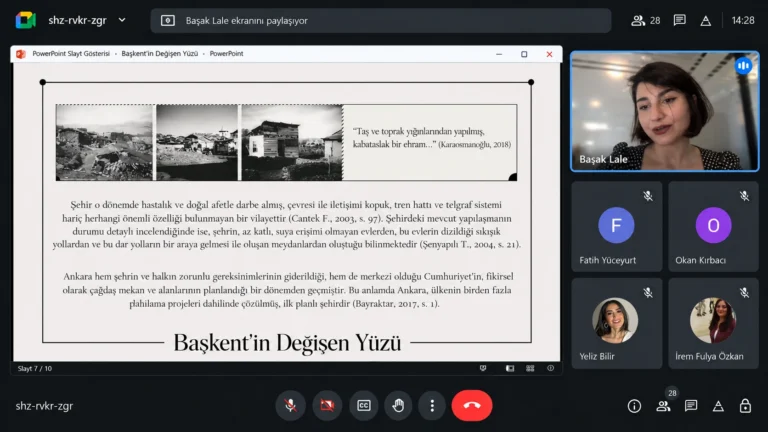Switch to normal view icon in PowerPoint

tap(510, 368)
